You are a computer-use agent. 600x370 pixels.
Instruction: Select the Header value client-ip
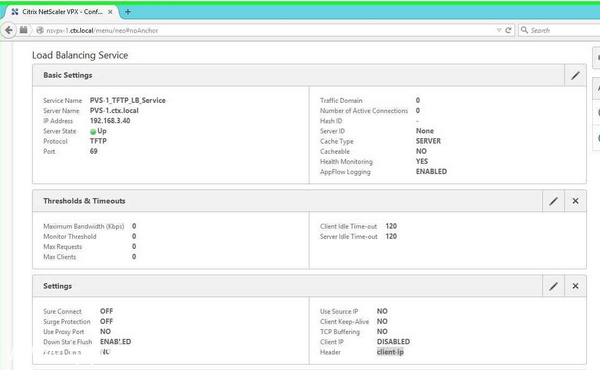tap(390, 352)
